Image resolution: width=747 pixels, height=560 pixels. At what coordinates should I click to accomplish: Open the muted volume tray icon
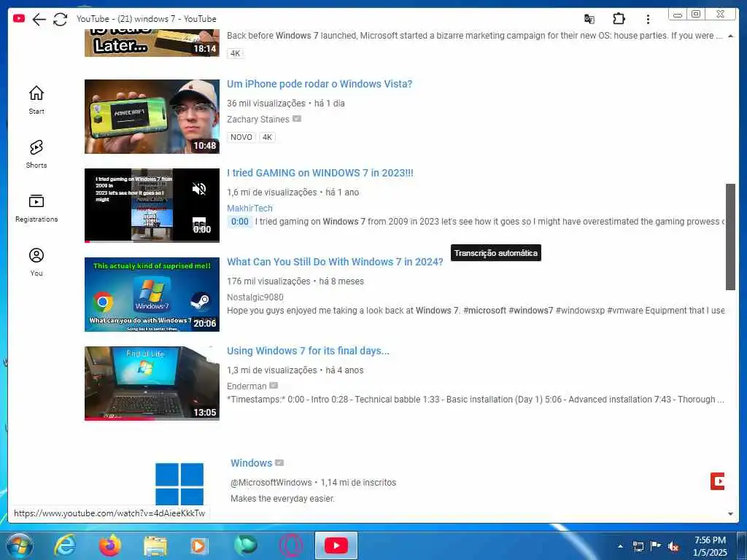pyautogui.click(x=673, y=547)
